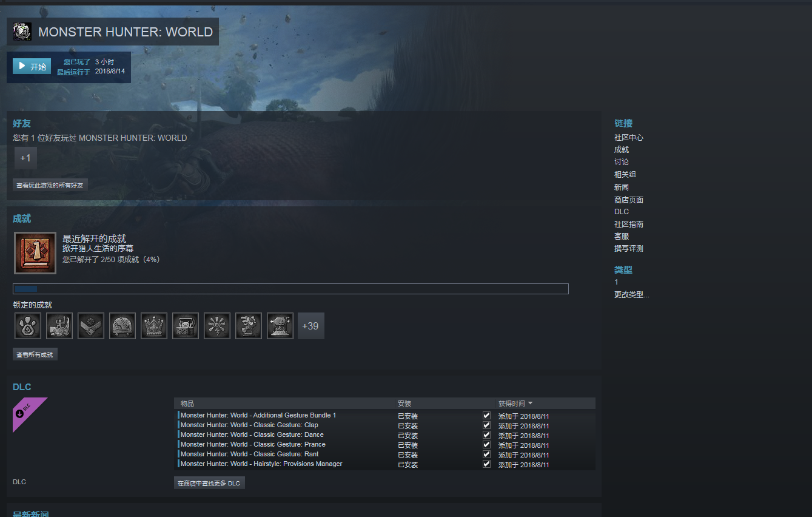
Task: Open the 相关组 link
Action: pos(625,175)
